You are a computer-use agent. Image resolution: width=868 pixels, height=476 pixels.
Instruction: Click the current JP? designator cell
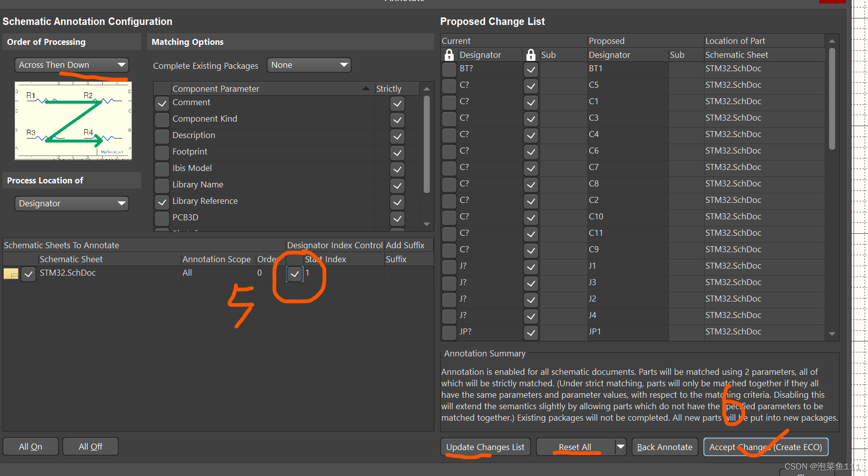pos(489,332)
